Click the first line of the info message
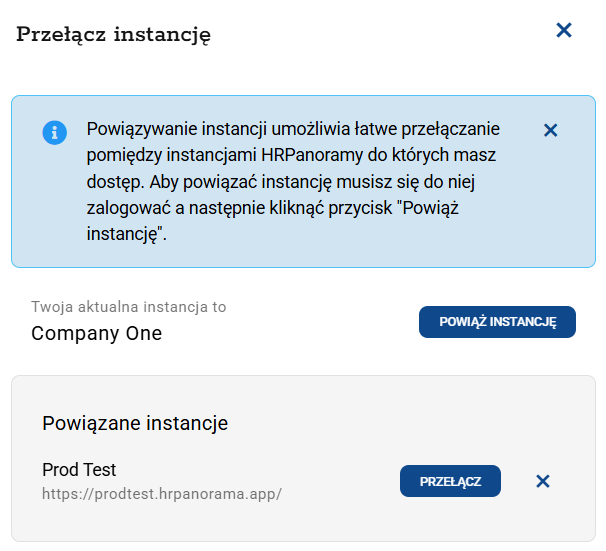This screenshot has height=551, width=606. tap(293, 130)
